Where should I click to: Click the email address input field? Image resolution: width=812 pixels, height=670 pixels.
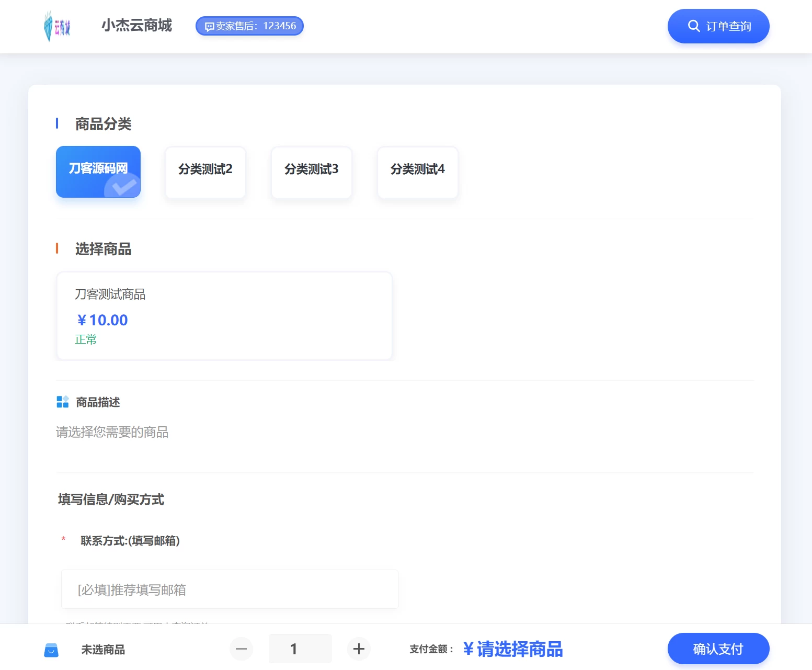tap(229, 589)
